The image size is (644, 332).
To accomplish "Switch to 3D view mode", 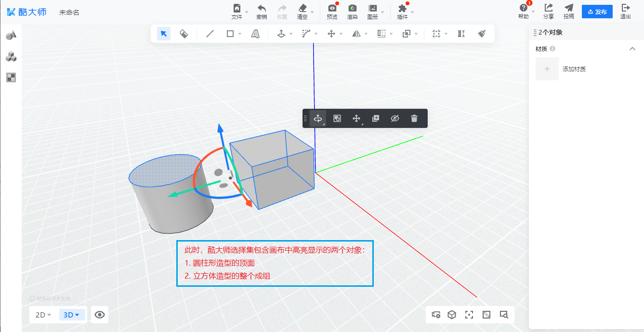I will click(72, 315).
